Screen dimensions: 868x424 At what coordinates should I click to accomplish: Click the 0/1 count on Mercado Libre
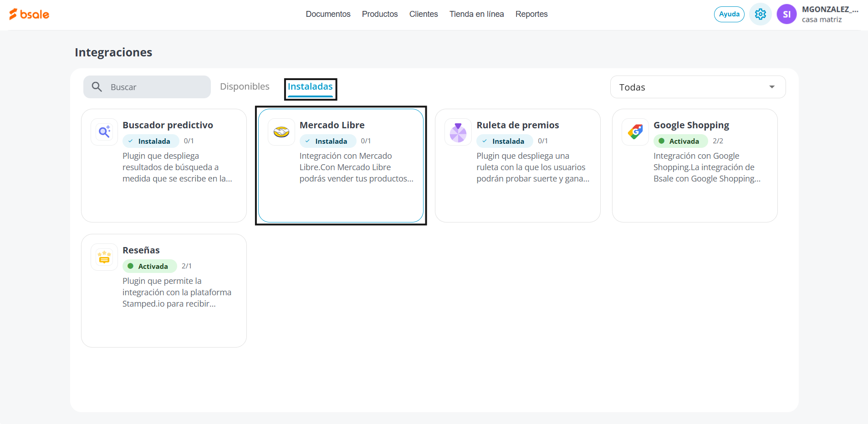(x=366, y=141)
